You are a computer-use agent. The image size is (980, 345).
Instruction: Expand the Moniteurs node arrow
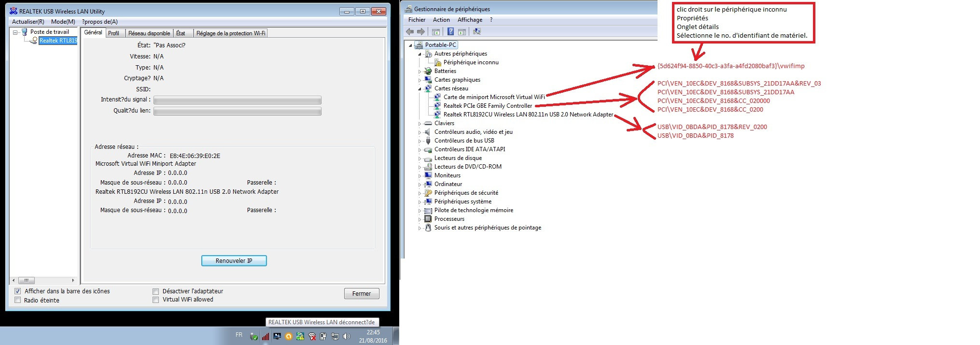click(420, 176)
